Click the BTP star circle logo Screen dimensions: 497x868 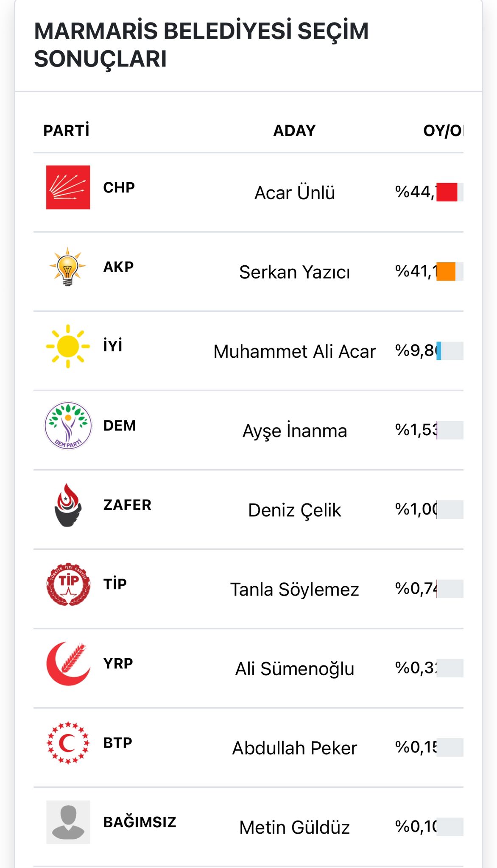click(68, 743)
